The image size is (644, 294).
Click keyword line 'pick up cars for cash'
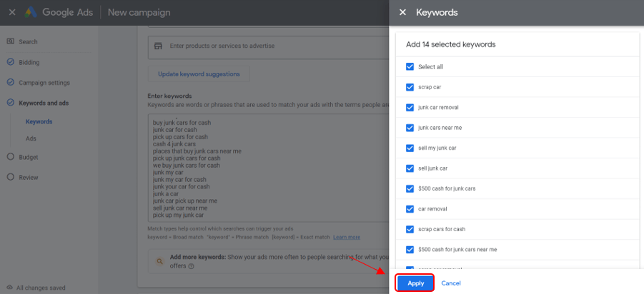(180, 136)
